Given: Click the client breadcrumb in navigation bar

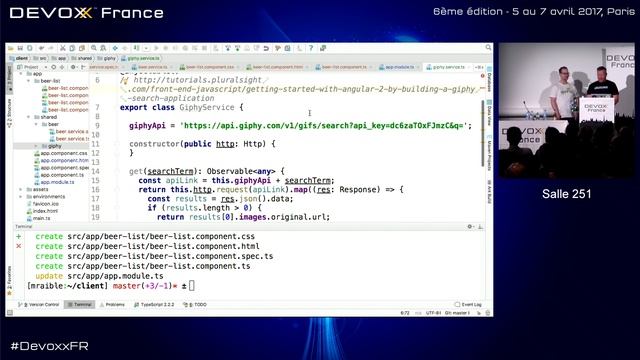Looking at the screenshot, I should point(19,58).
